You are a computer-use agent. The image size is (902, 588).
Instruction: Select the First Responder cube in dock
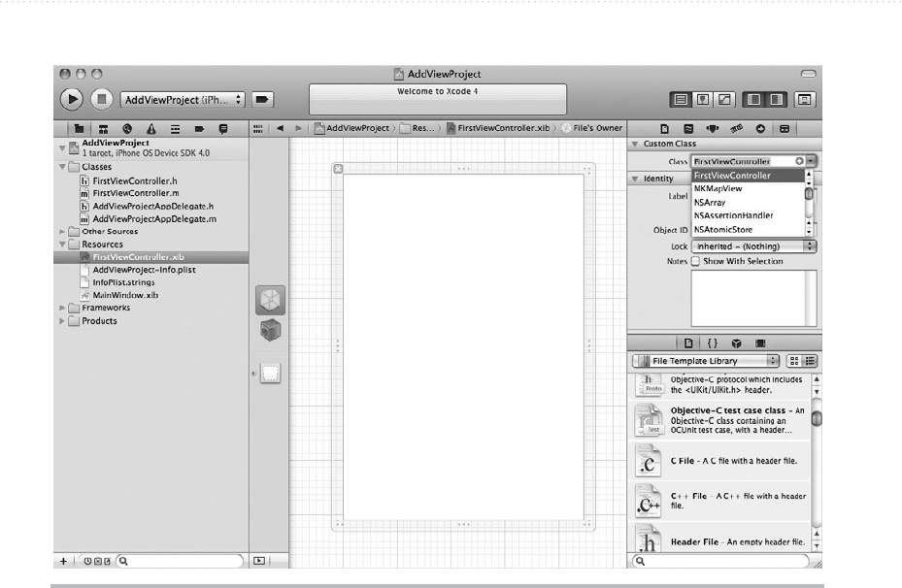point(270,330)
